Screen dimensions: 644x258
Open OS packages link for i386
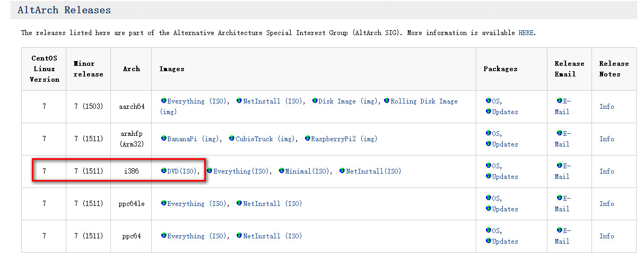click(x=496, y=166)
